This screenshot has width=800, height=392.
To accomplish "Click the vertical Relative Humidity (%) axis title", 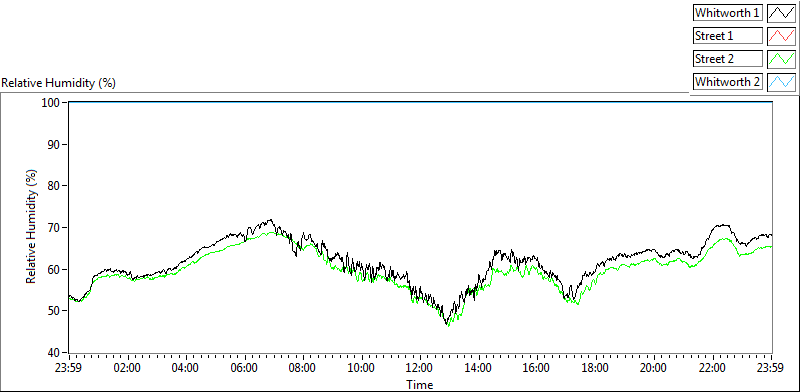I will coord(31,227).
